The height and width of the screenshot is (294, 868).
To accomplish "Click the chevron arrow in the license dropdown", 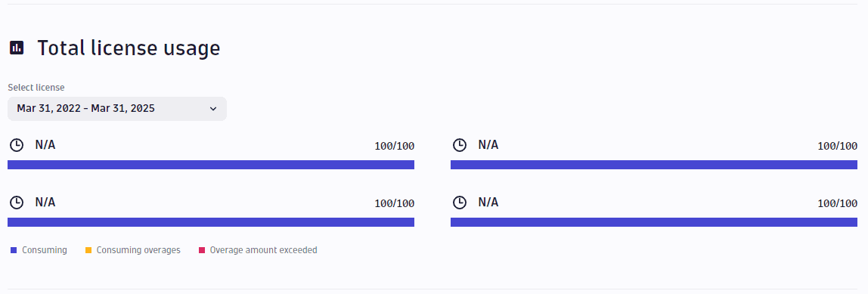I will tap(213, 109).
